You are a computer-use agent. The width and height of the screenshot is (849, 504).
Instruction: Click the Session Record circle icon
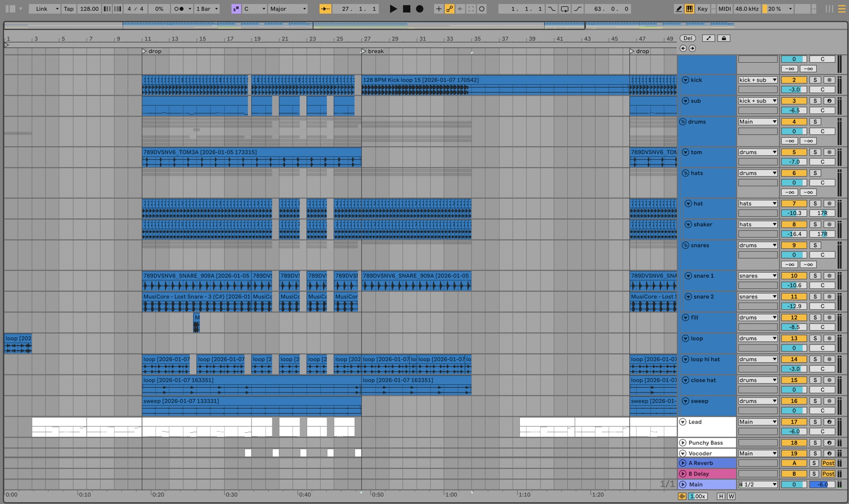pyautogui.click(x=482, y=9)
